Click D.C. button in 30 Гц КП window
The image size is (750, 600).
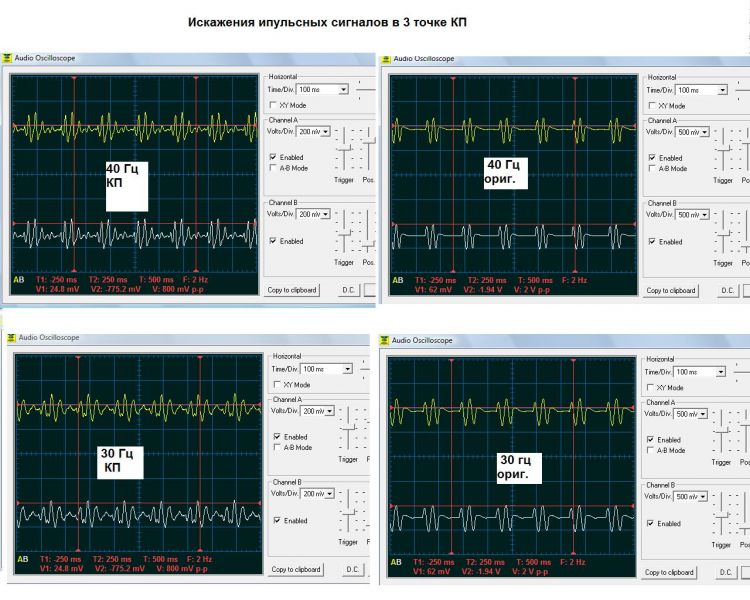tap(353, 569)
